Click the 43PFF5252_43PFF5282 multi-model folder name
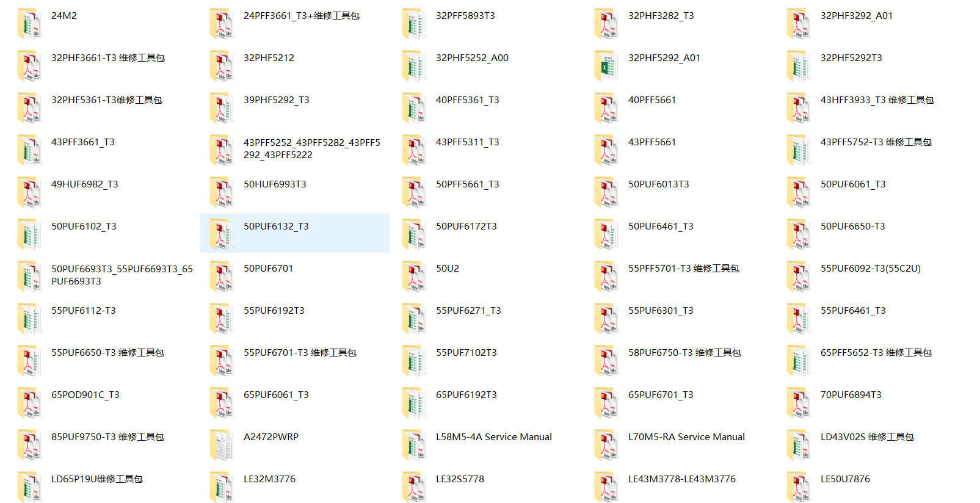980x503 pixels. pyautogui.click(x=311, y=149)
